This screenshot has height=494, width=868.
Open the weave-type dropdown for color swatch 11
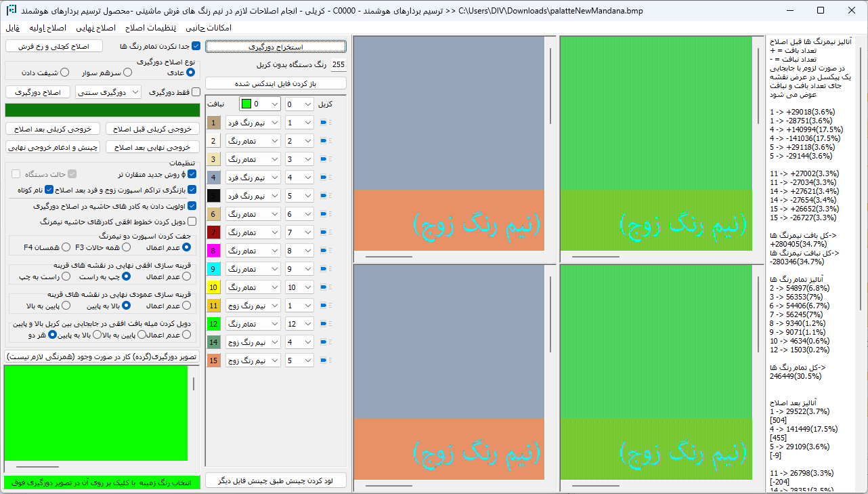(x=253, y=306)
